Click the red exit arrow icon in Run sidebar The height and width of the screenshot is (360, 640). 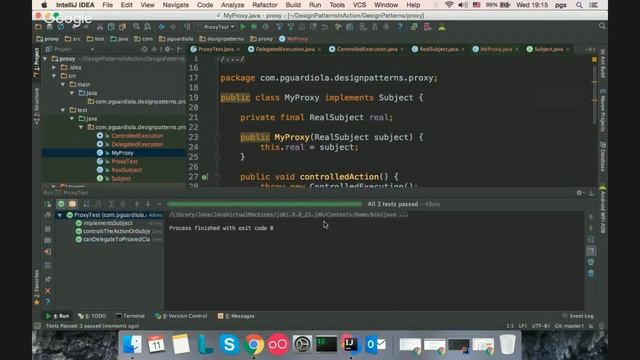click(48, 252)
